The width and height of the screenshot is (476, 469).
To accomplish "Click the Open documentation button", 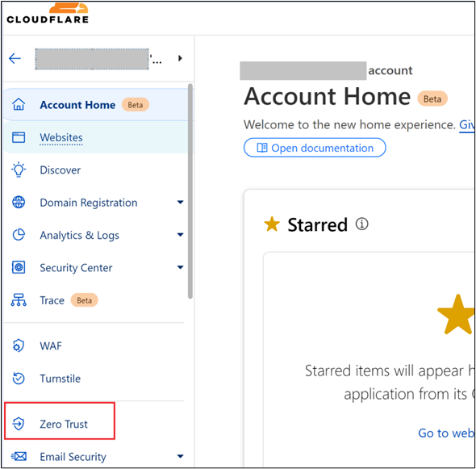I will pyautogui.click(x=315, y=148).
